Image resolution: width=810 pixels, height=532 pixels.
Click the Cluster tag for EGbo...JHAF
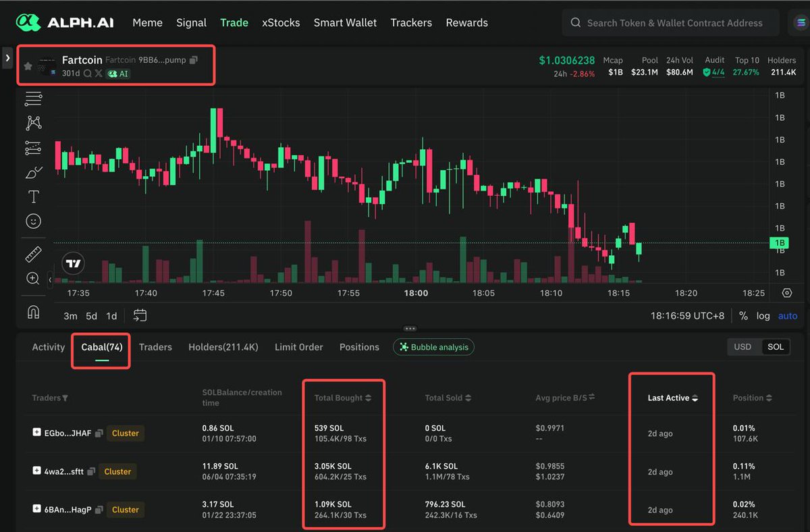[x=126, y=433]
